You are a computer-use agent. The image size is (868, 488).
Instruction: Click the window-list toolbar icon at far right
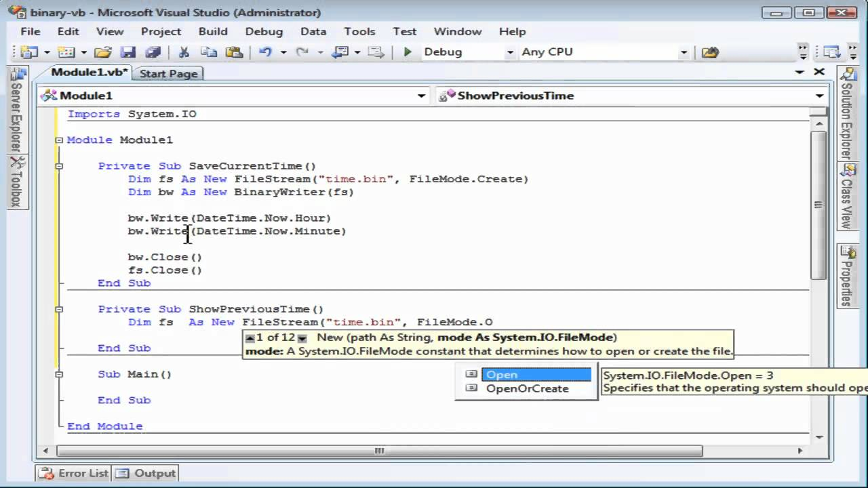[831, 52]
